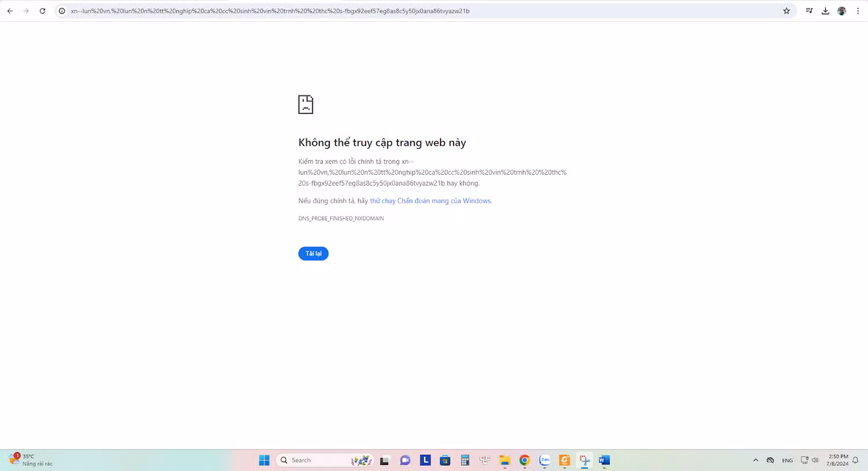Open the volume control in system tray
This screenshot has width=868, height=471.
(815, 460)
